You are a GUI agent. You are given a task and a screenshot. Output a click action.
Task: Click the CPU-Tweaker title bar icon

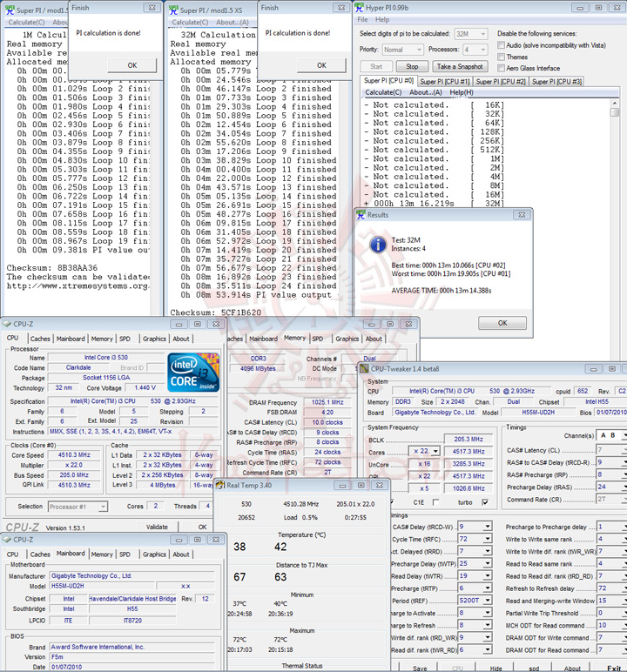point(364,368)
